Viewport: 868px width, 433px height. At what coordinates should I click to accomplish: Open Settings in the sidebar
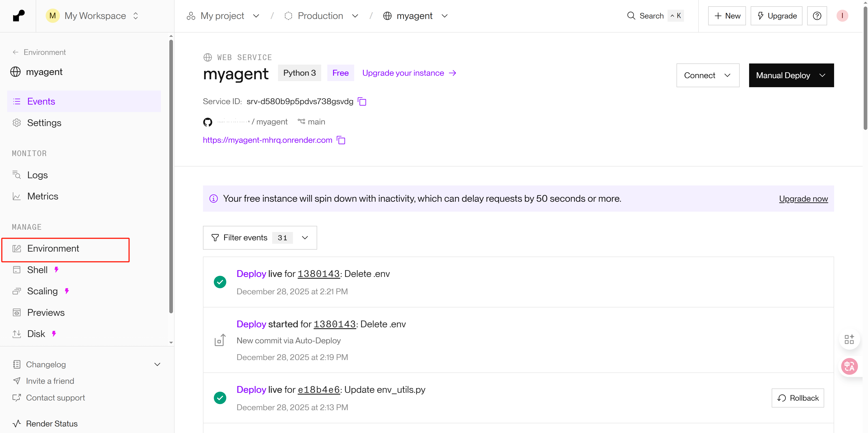[x=44, y=123]
